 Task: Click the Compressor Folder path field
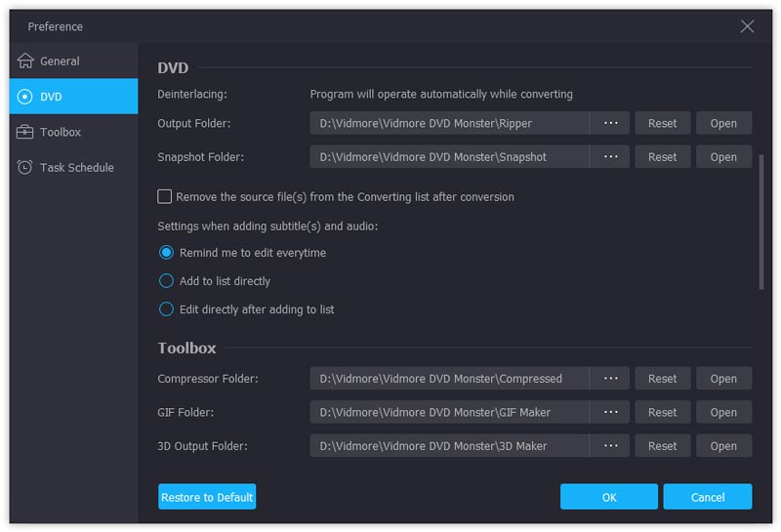click(x=449, y=379)
